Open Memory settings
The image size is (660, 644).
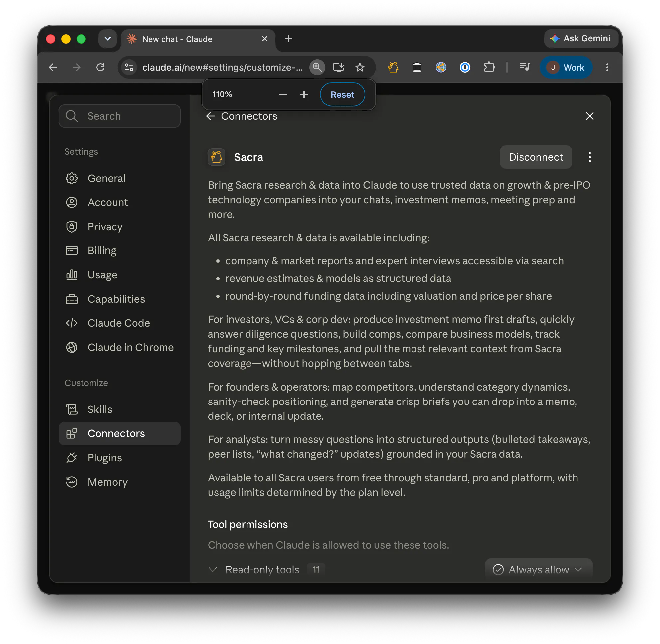[119, 482]
